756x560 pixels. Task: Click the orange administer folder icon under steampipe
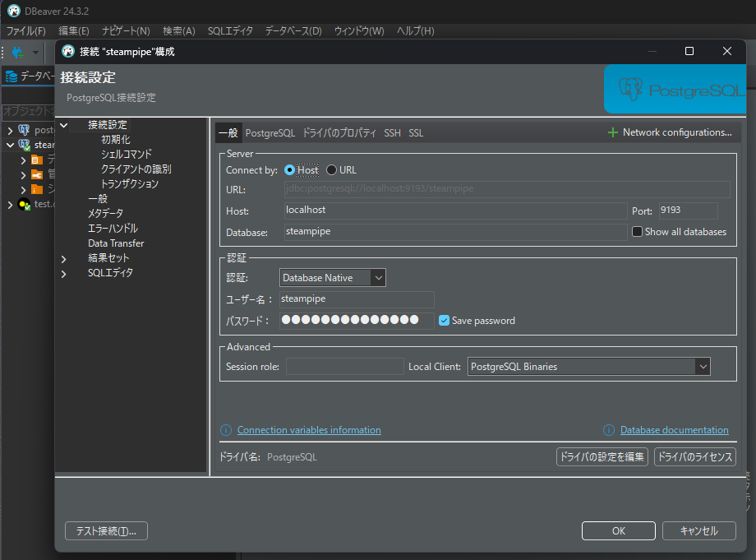(37, 174)
